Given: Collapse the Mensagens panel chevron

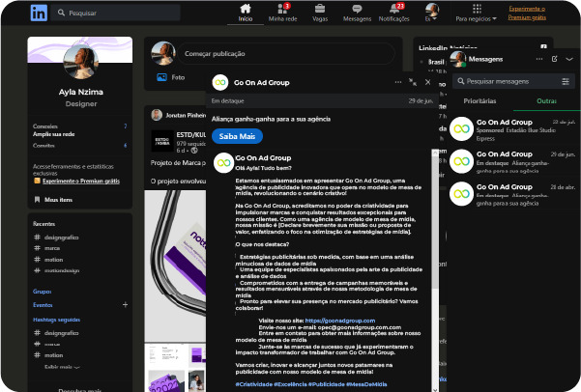Looking at the screenshot, I should (x=569, y=59).
